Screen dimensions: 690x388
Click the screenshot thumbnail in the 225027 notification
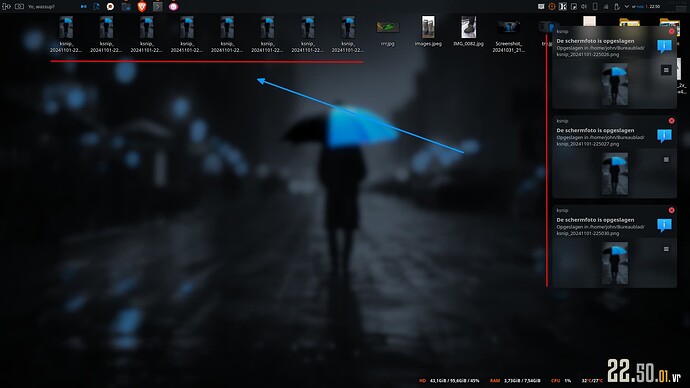point(615,174)
